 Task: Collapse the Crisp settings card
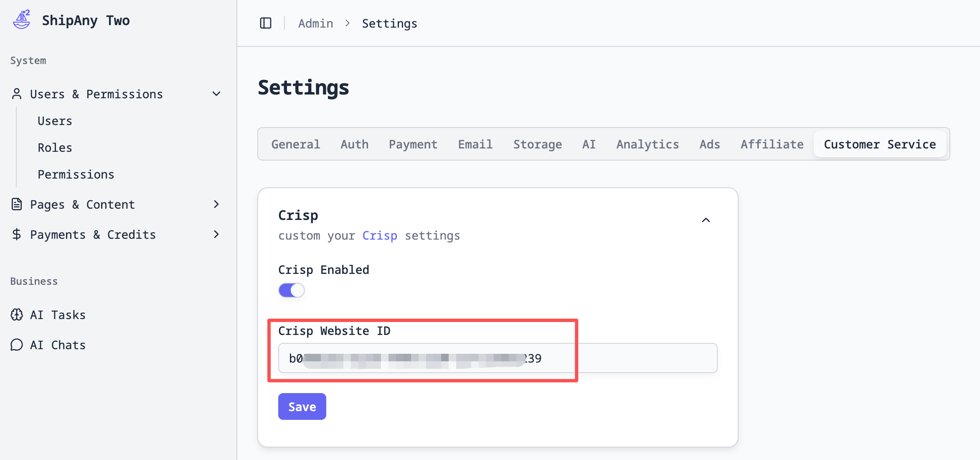[x=706, y=220]
